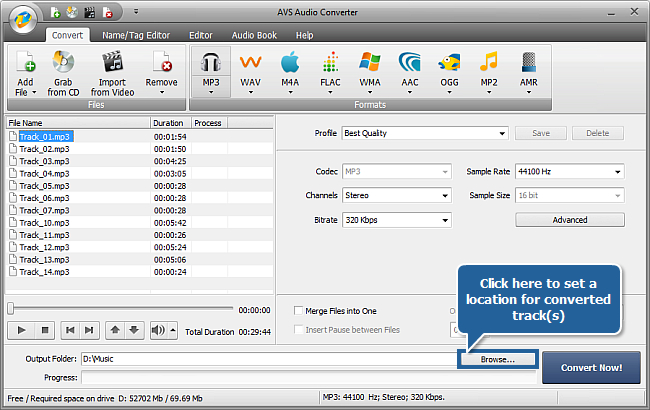This screenshot has width=650, height=410.
Task: Click the speaker volume icon
Action: 158,330
